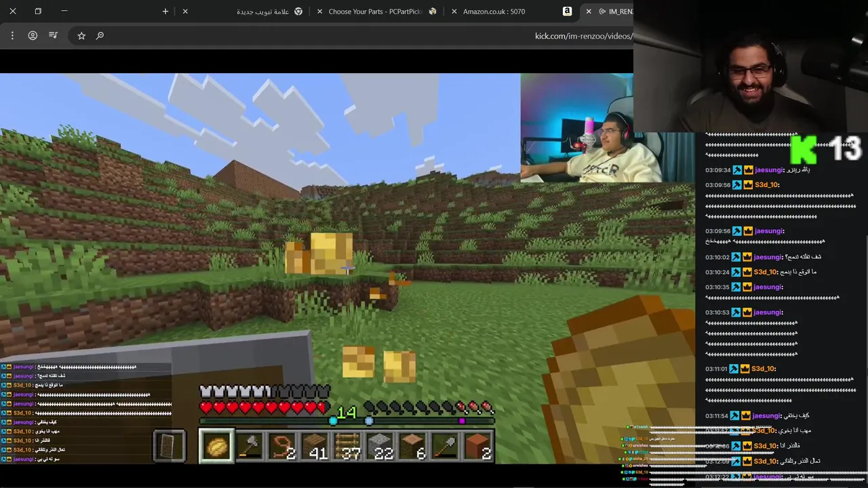This screenshot has width=868, height=488.
Task: Click the moderator badge beside S3d_10 at 03:11:01
Action: pyautogui.click(x=732, y=369)
